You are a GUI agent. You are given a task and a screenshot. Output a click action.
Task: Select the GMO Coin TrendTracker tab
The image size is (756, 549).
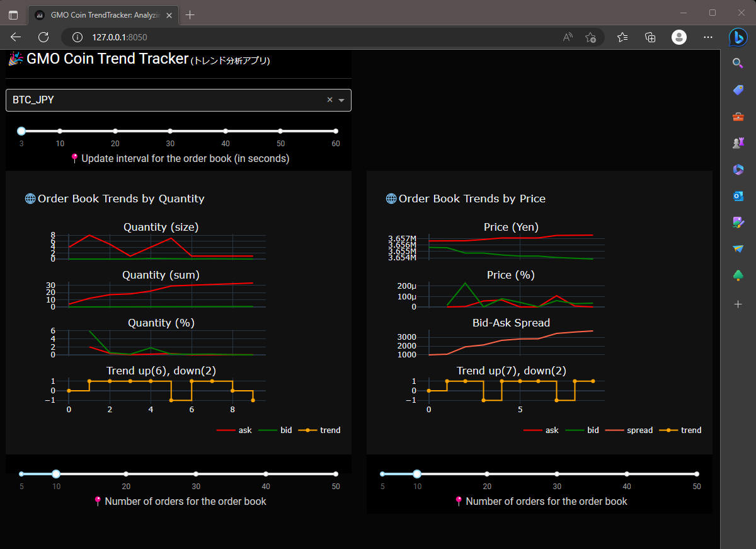104,14
